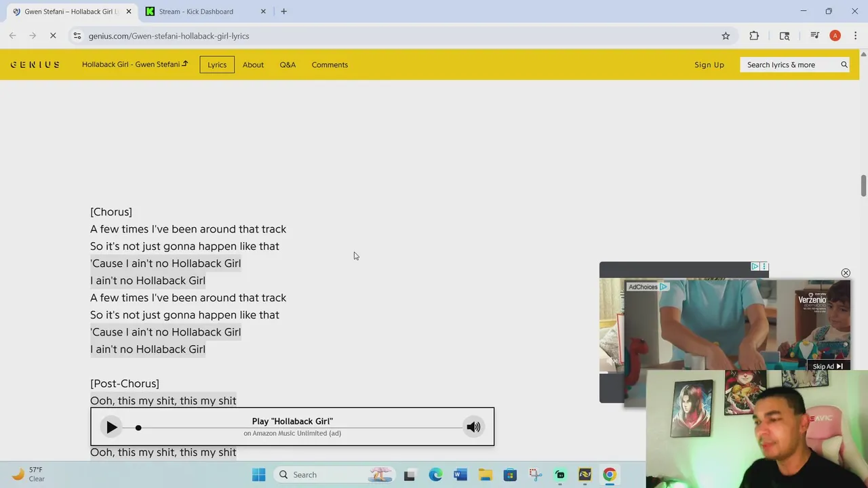Close the Kick Dashboard tab
This screenshot has height=488, width=868.
pos(263,12)
